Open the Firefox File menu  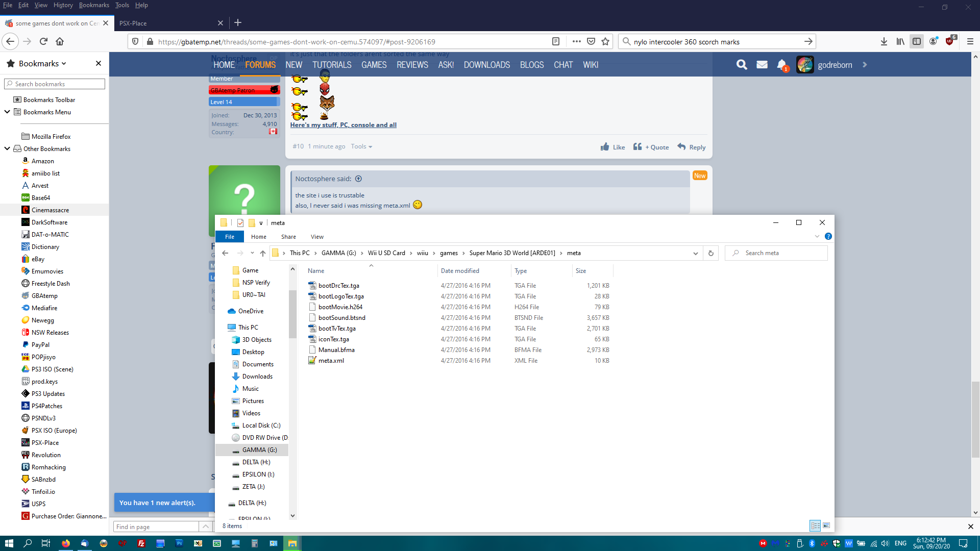pos(8,5)
